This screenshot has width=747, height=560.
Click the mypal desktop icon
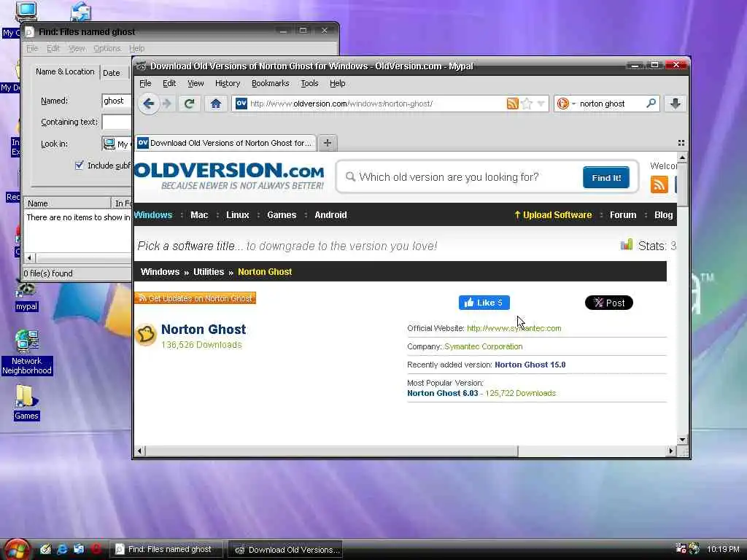point(26,295)
